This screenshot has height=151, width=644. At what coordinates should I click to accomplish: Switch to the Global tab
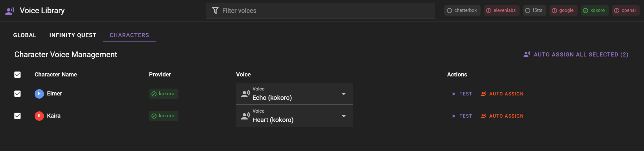(25, 35)
